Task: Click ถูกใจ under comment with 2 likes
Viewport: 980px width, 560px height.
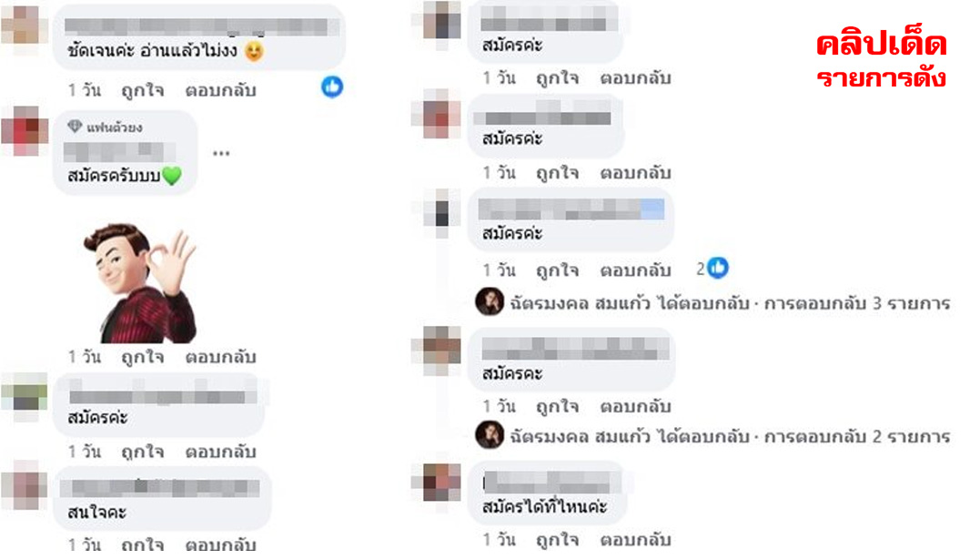Action: coord(558,270)
